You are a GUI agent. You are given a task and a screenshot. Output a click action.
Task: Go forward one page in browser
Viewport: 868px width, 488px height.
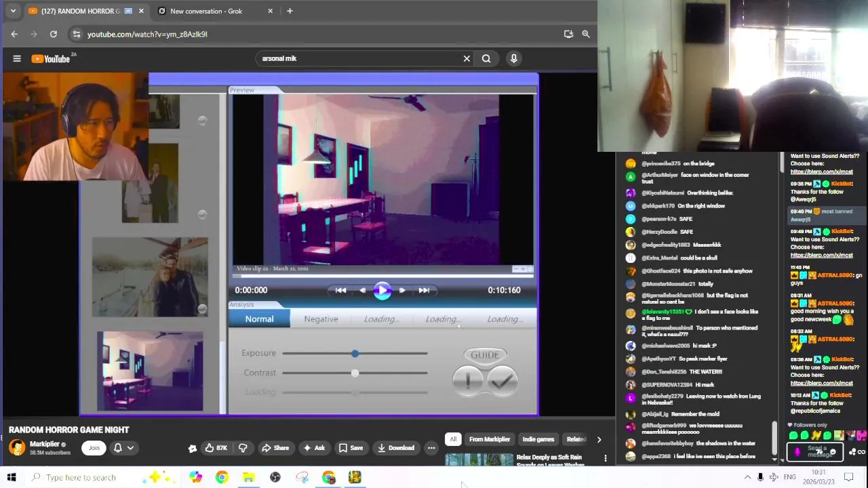(x=34, y=34)
